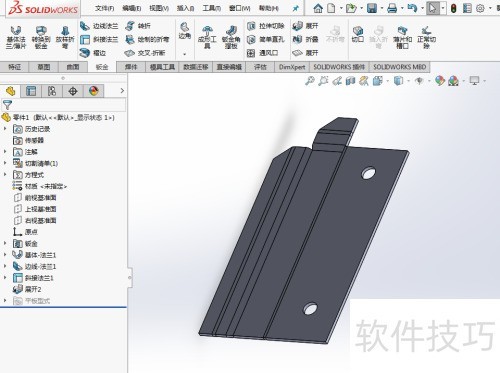Switch to DisplayManager color ball panel tab
Screen dimensions: 500x373
coord(94,91)
